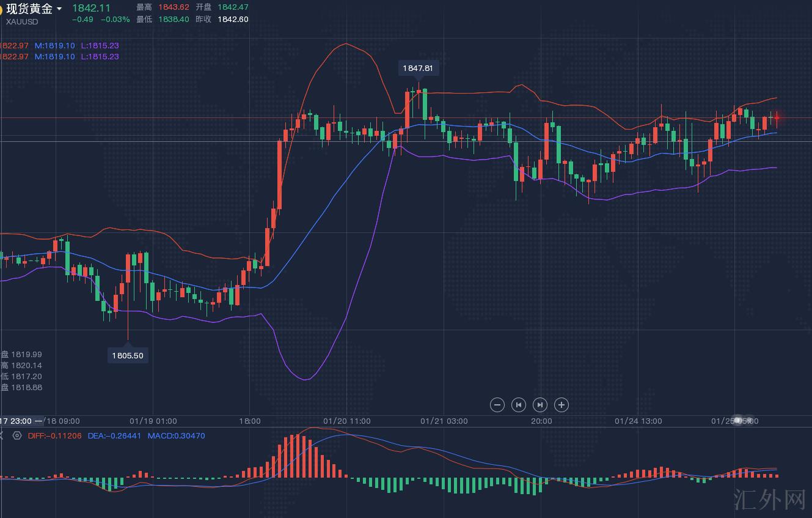Jump to the next chart section
The height and width of the screenshot is (518, 812).
click(x=540, y=405)
